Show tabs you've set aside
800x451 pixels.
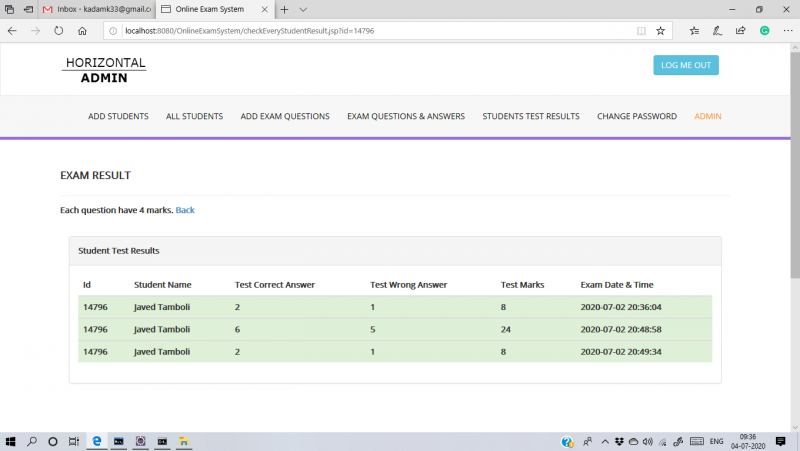coord(9,10)
